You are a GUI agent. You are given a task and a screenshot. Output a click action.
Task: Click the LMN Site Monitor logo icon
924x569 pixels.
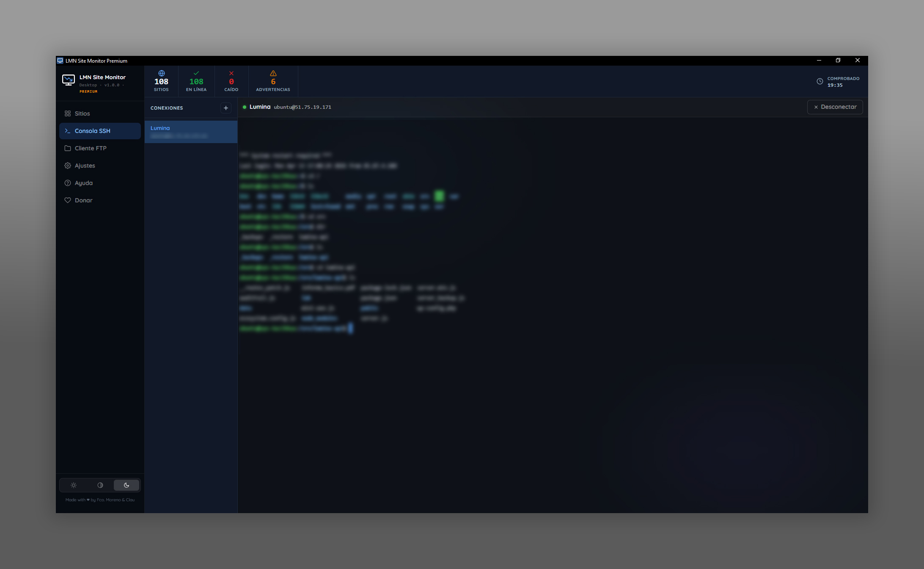[69, 80]
